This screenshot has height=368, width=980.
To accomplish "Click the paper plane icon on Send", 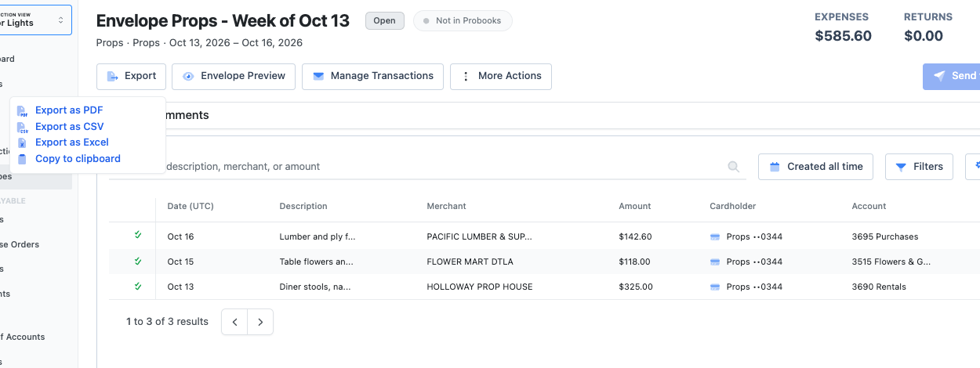I will click(x=938, y=76).
